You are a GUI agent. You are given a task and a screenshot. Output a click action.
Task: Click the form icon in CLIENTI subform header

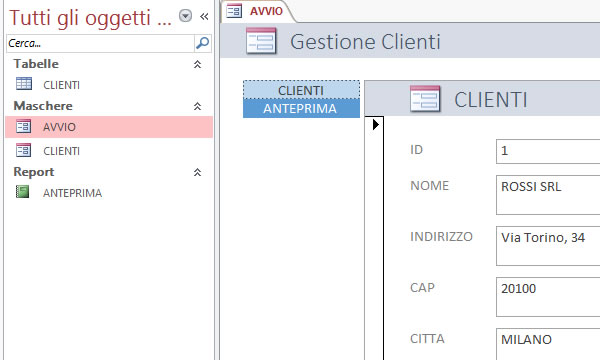coord(425,99)
